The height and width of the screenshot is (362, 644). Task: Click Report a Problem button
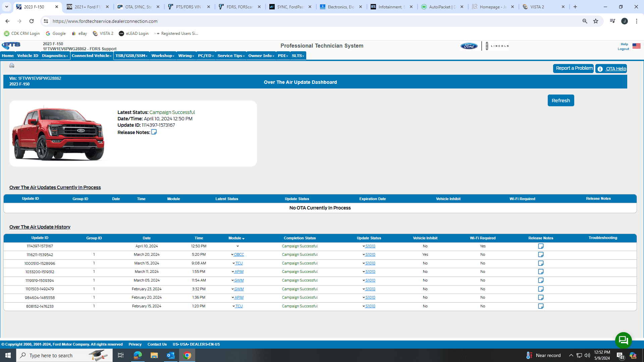click(x=574, y=68)
